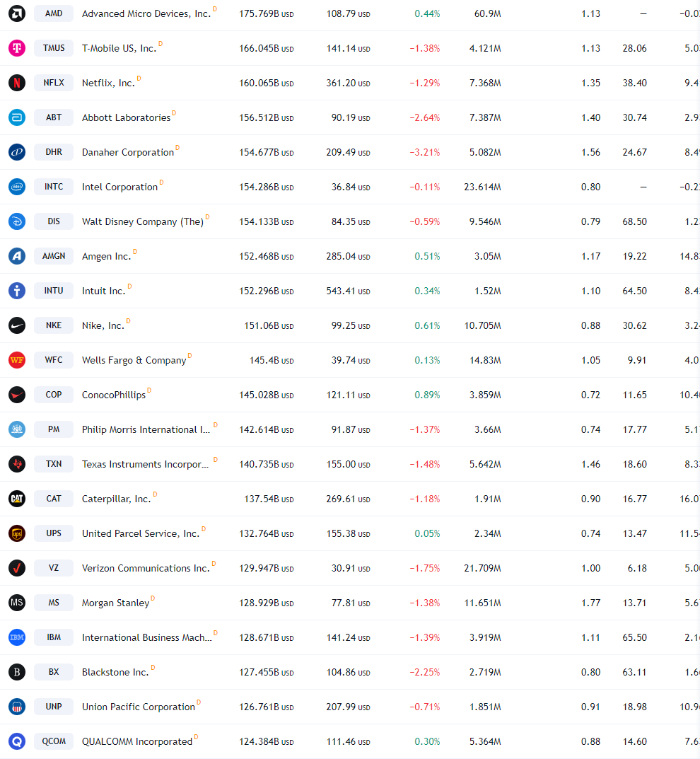Click the Nike swoosh logo icon
This screenshot has height=759, width=700.
[17, 325]
